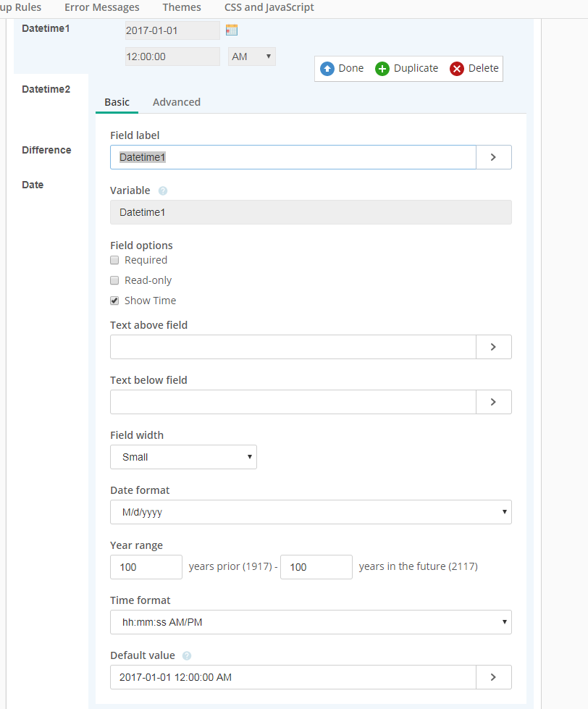Image resolution: width=588 pixels, height=709 pixels.
Task: Click arrow button beside Text above field
Action: (494, 347)
